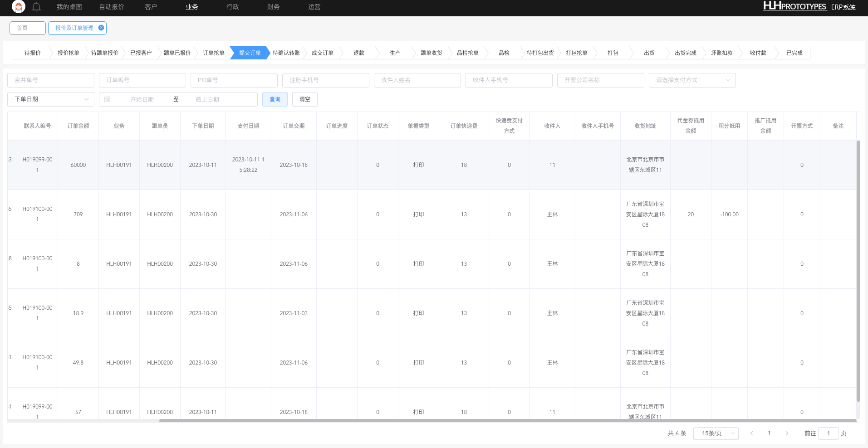The height and width of the screenshot is (448, 868).
Task: Select the 提交订单 workflow step
Action: [x=250, y=53]
